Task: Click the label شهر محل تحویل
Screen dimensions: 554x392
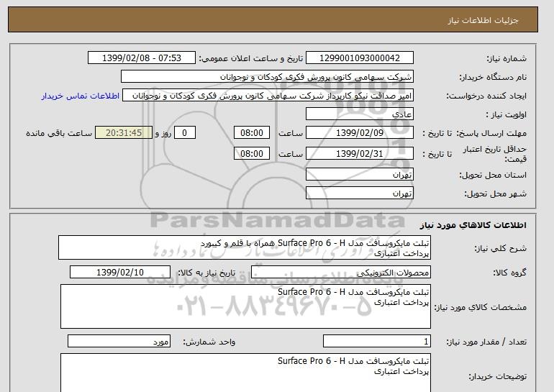Action: click(495, 193)
